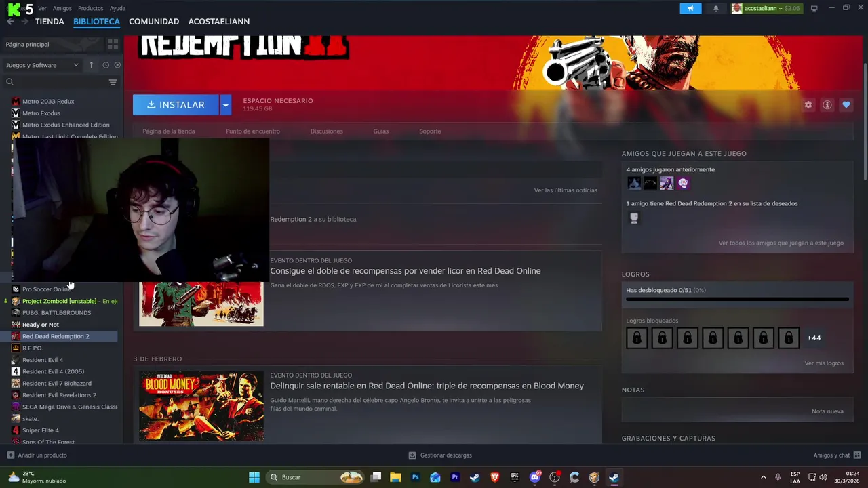
Task: Open the notifications bell icon
Action: coord(716,9)
